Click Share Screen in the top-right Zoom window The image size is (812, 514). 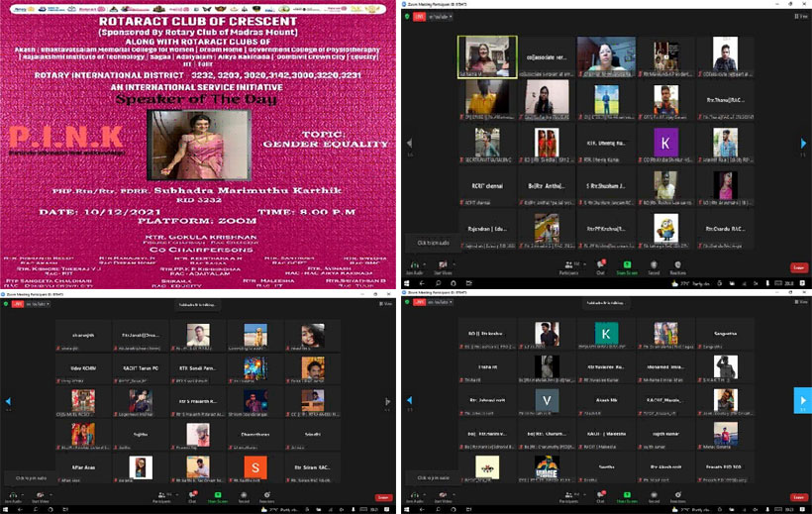click(x=627, y=265)
